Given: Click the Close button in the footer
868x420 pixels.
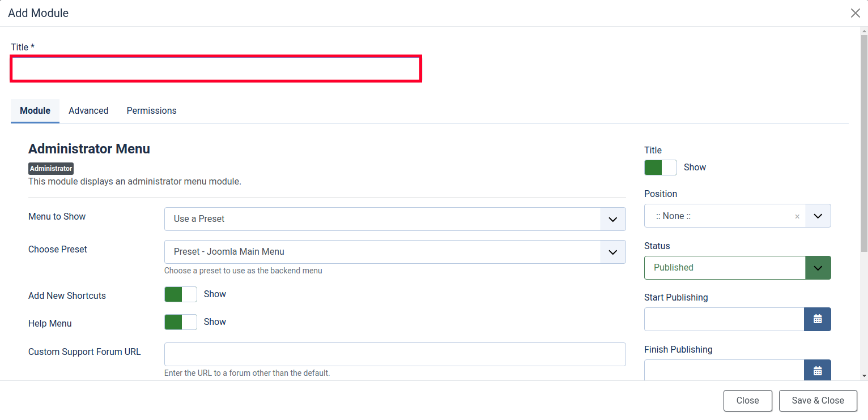Looking at the screenshot, I should [747, 401].
